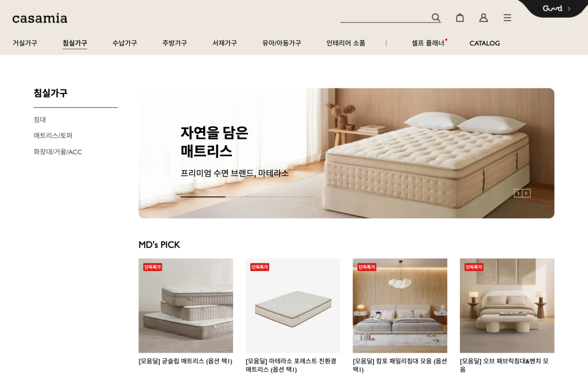Select 침대 in the sidebar
588x375 pixels.
40,119
